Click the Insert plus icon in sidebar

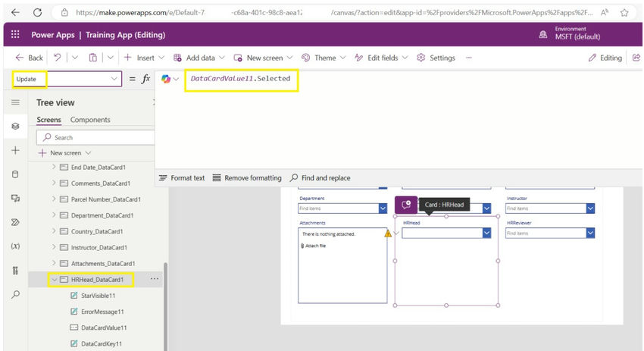pos(15,150)
